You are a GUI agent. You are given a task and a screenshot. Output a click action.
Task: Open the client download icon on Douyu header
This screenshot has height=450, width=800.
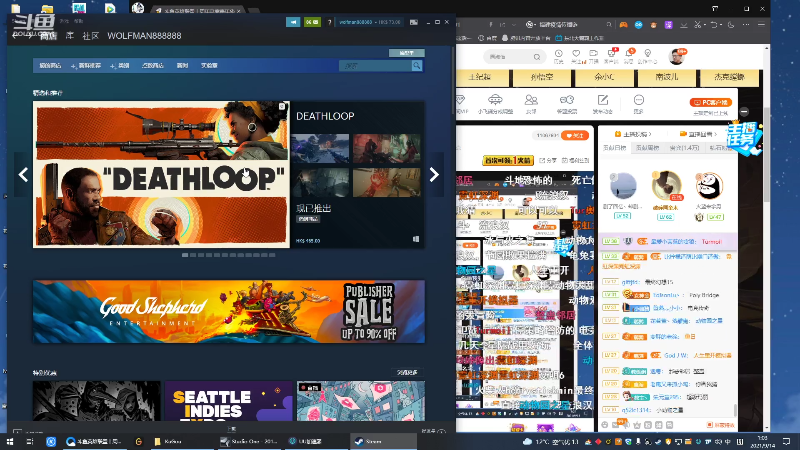(611, 56)
